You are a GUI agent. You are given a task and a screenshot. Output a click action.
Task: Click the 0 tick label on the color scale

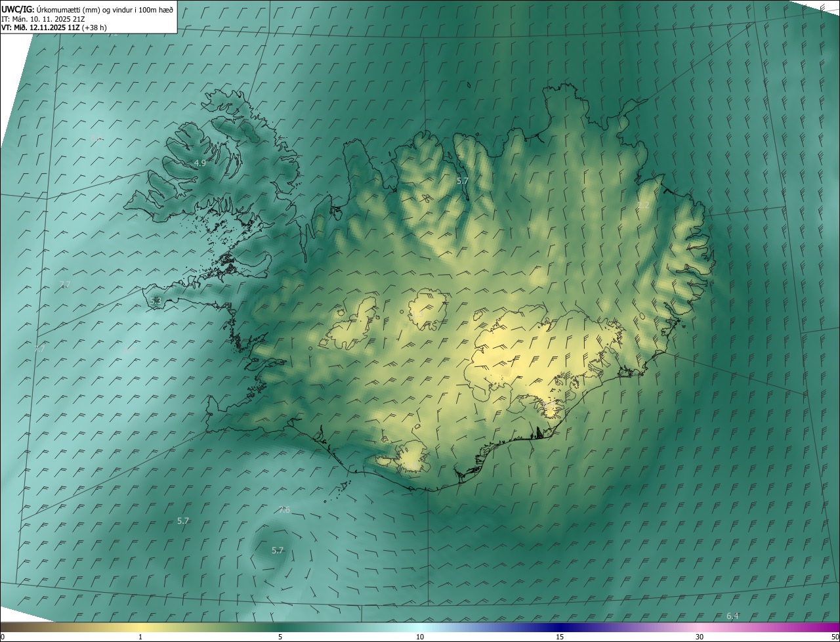click(3, 637)
